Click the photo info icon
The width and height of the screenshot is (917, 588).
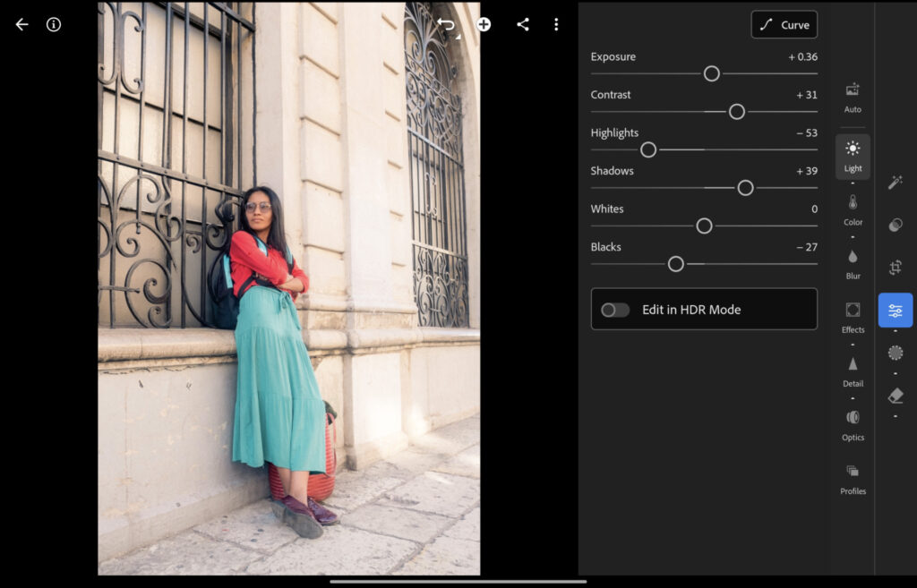pos(53,24)
